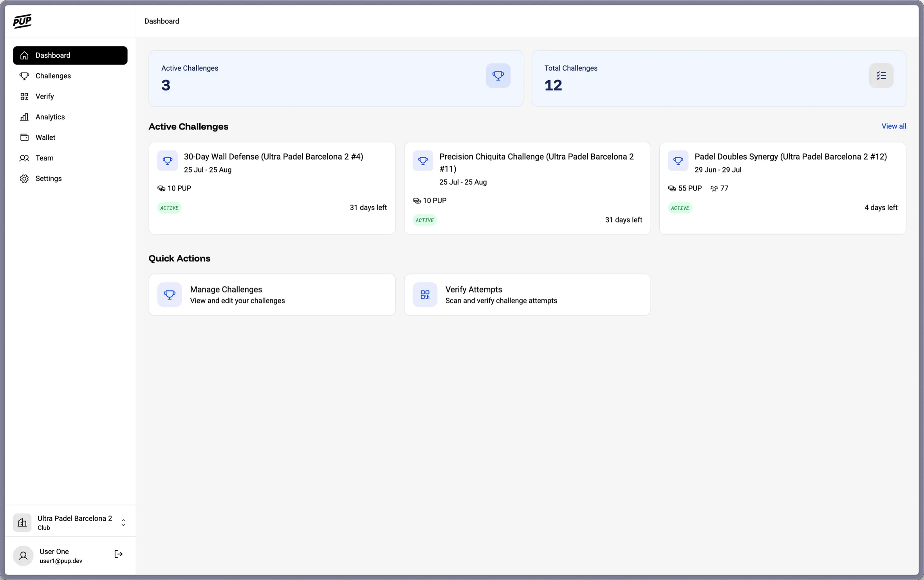
Task: Open the Precision Chiquita Challenge title
Action: (x=536, y=163)
